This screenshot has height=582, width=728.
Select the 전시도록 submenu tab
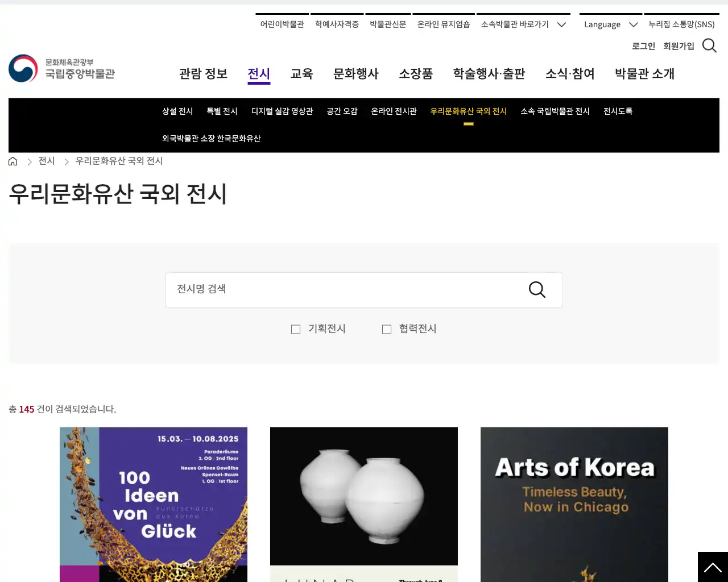[618, 111]
